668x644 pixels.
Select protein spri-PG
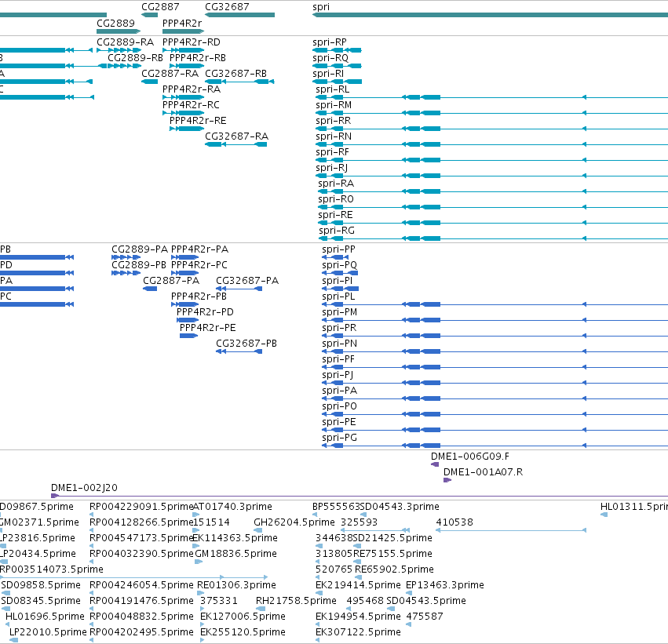[x=340, y=438]
